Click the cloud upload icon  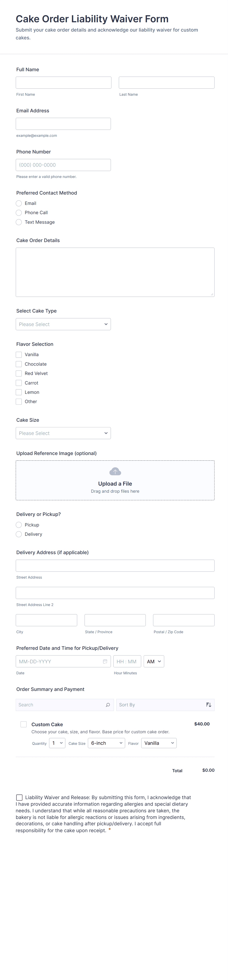(x=115, y=471)
